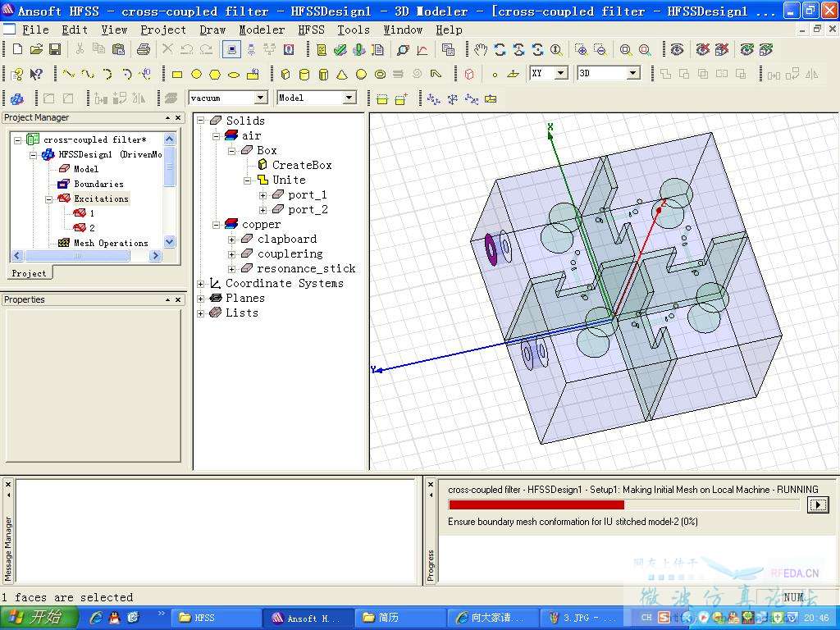Open the Model dropdown in the toolbar

349,98
